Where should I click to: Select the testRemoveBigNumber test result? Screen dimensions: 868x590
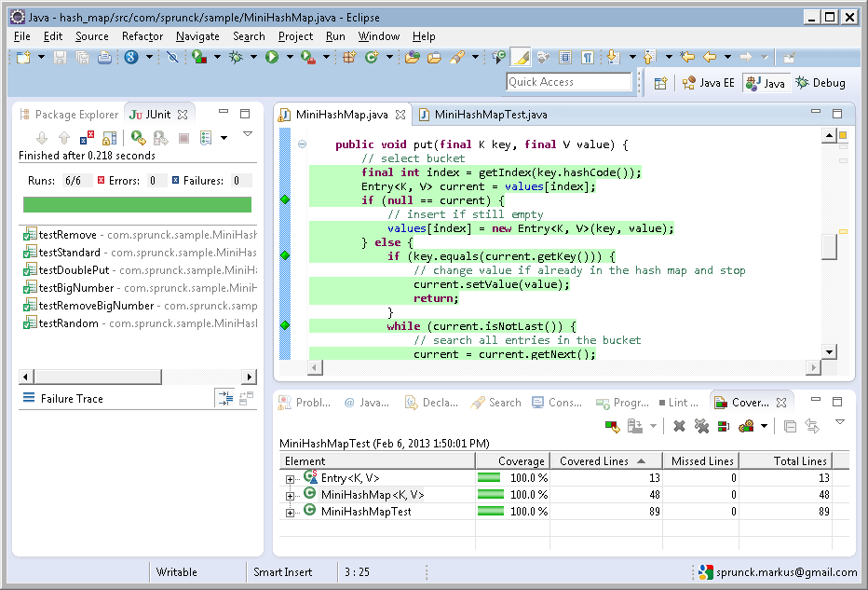pyautogui.click(x=140, y=306)
